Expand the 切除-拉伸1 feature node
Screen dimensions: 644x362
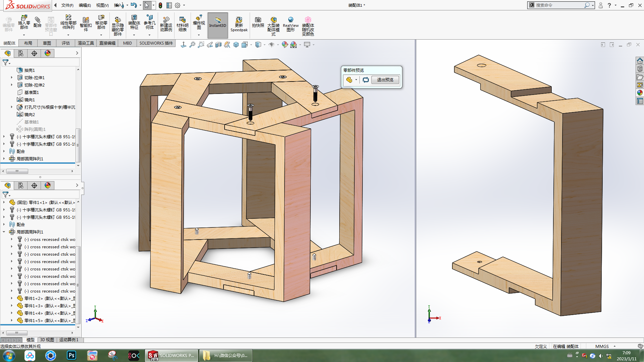coord(11,77)
